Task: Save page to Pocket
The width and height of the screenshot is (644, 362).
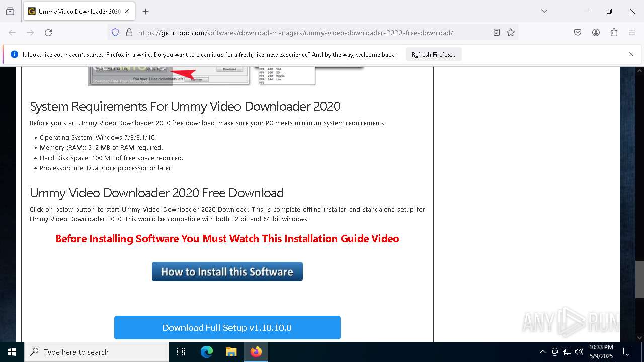Action: 578,33
